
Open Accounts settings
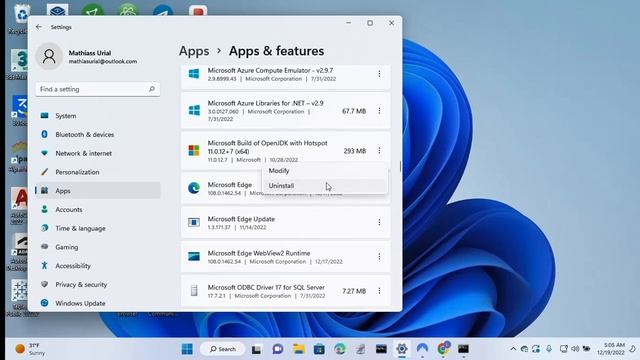(98, 209)
